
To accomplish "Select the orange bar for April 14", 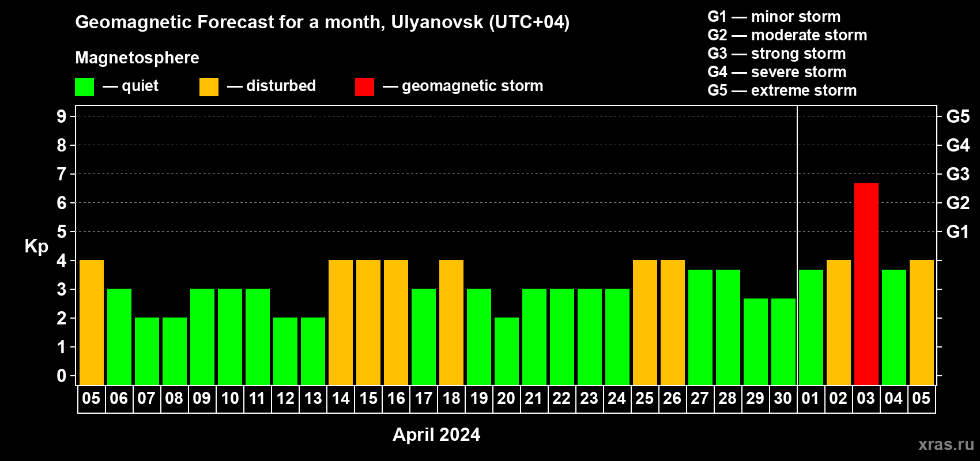I will pos(341,323).
